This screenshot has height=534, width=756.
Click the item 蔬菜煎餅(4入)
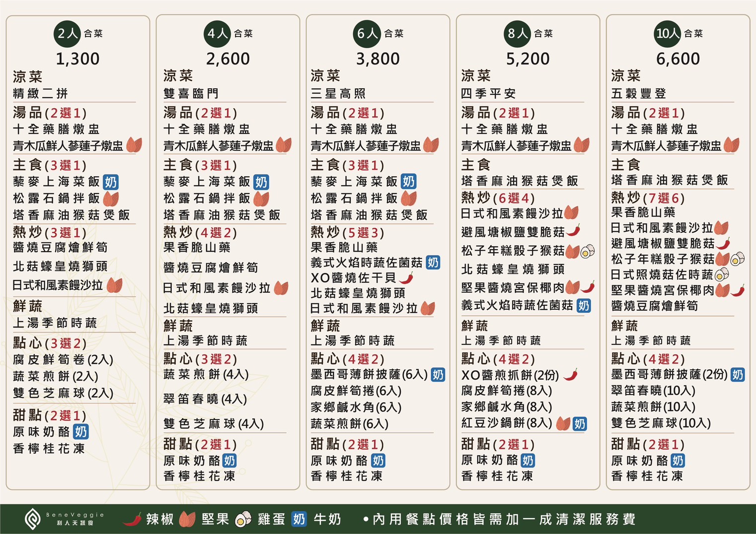[x=206, y=374]
